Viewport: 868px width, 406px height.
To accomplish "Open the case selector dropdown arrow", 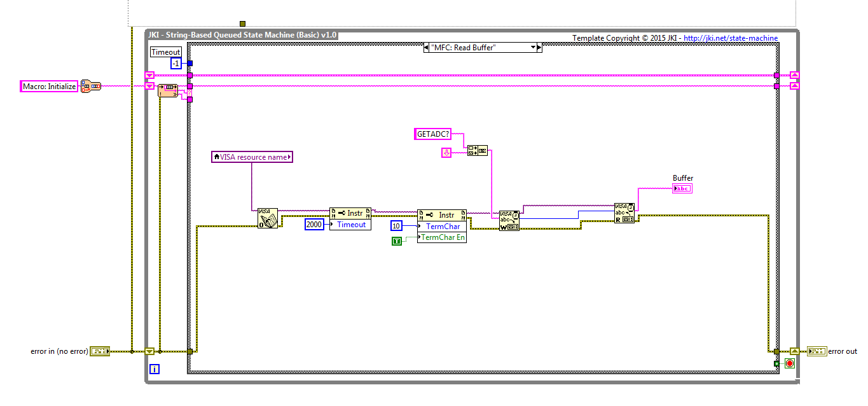I will [533, 48].
